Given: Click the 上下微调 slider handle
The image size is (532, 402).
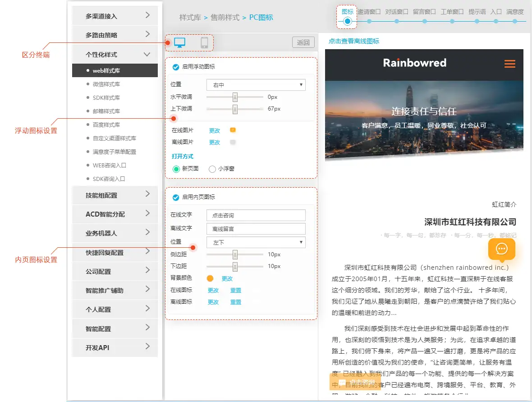Looking at the screenshot, I should tap(235, 109).
